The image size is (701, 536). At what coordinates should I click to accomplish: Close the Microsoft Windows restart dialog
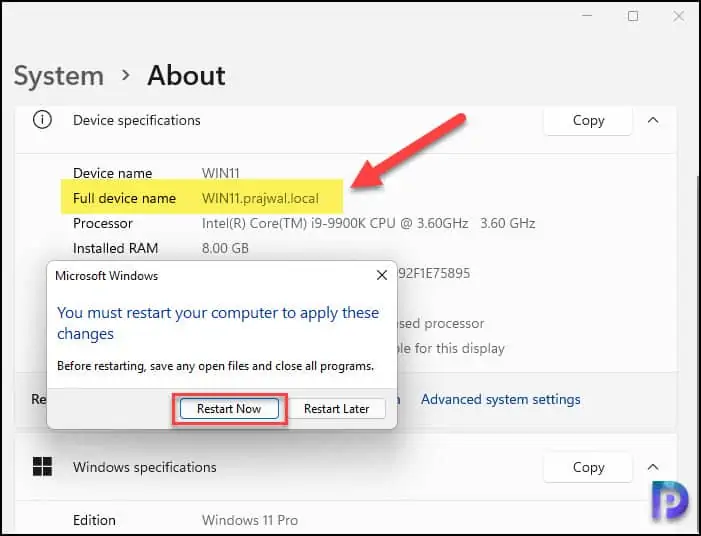(x=381, y=275)
